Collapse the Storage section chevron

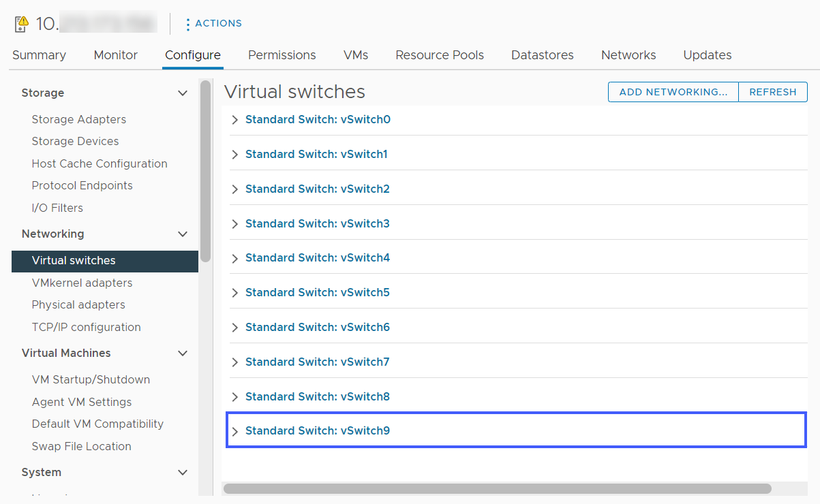tap(183, 93)
